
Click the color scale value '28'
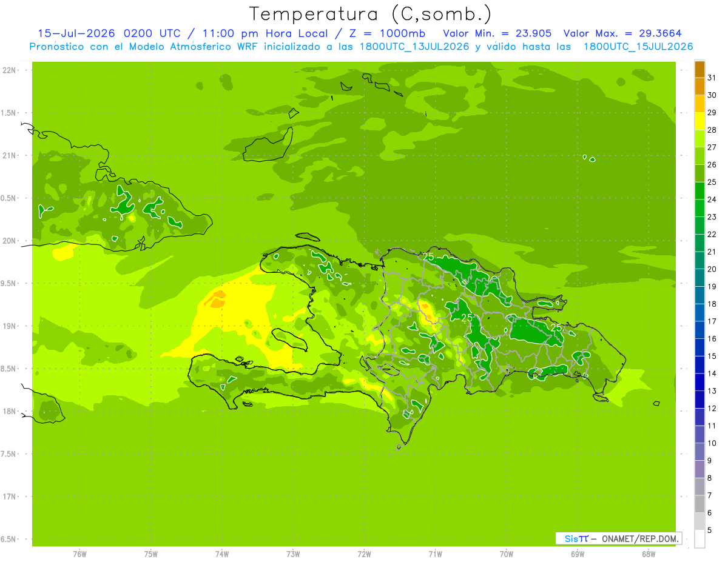tap(712, 130)
